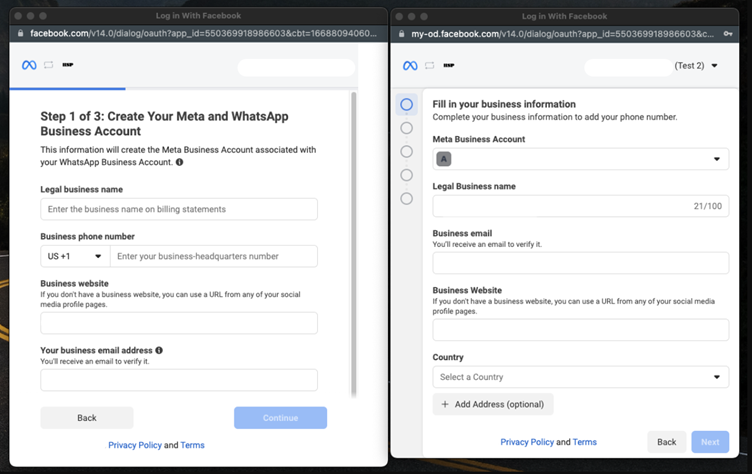Screen dimensions: 752x474
Task: Click the link arrows icon in right header
Action: (429, 65)
